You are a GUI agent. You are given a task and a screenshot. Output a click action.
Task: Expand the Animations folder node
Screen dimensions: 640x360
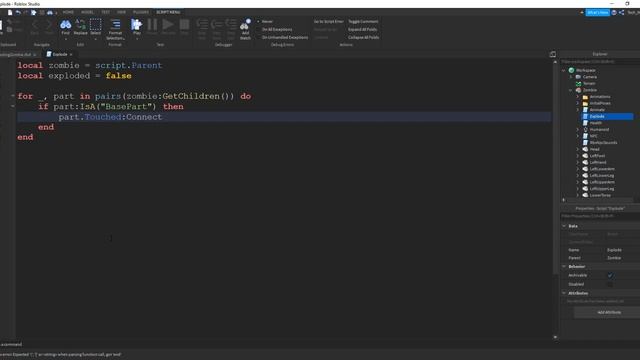578,97
